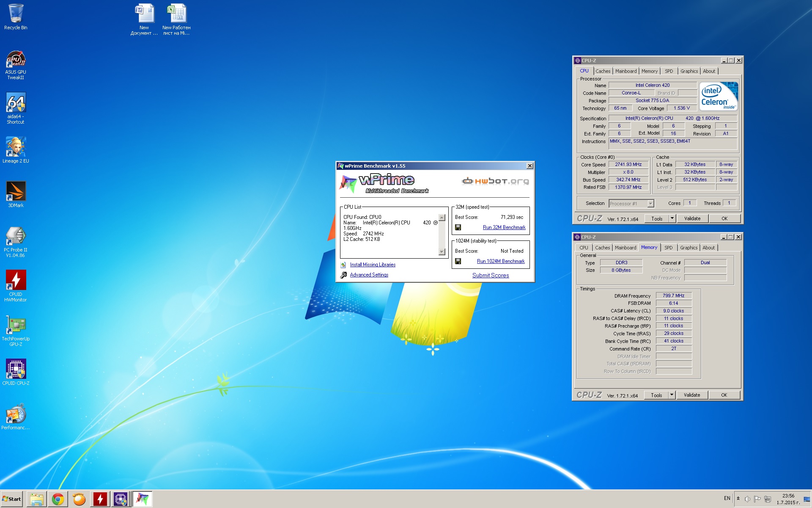
Task: Open Windows Explorer from the taskbar
Action: tap(37, 499)
